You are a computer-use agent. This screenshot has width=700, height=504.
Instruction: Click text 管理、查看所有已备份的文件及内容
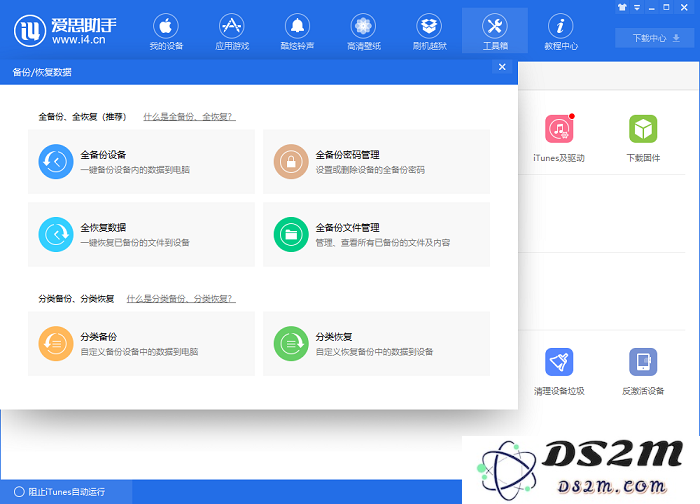383,242
